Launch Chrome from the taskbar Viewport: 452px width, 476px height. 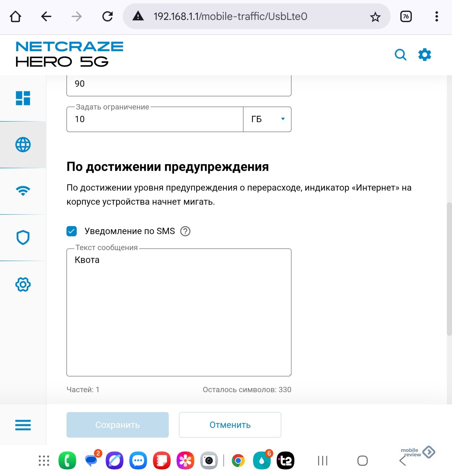(x=238, y=461)
